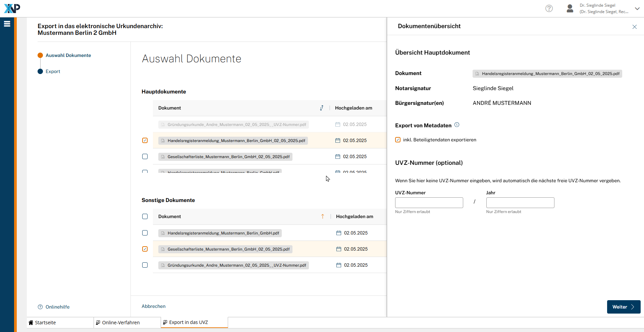Click the user profile avatar icon
The width and height of the screenshot is (644, 332).
pos(570,8)
